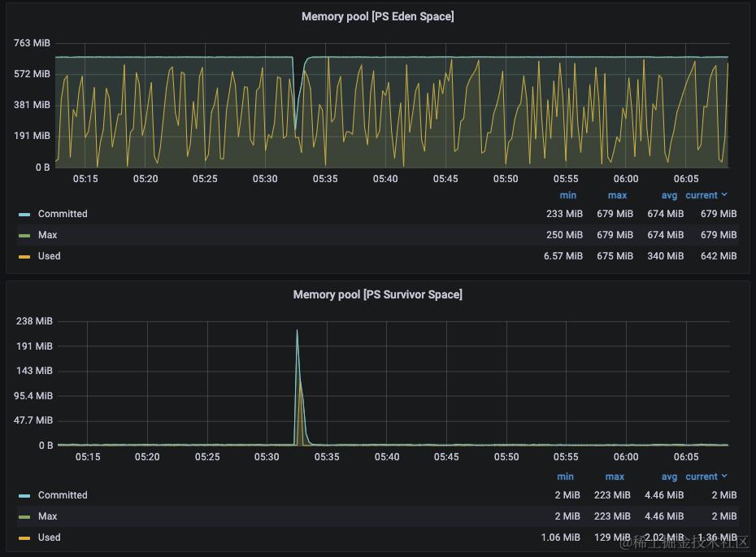Sort Eden Space legend by max column
The image size is (756, 557).
[617, 195]
